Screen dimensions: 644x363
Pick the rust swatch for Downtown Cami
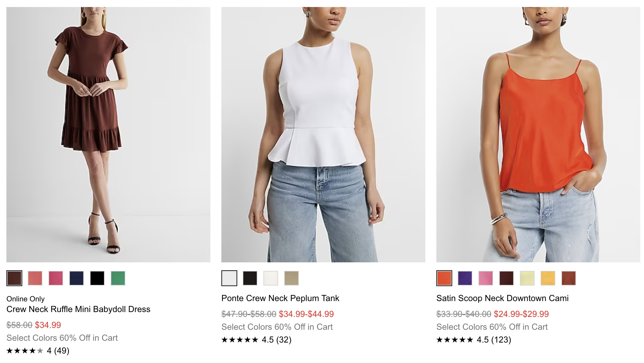click(x=569, y=278)
